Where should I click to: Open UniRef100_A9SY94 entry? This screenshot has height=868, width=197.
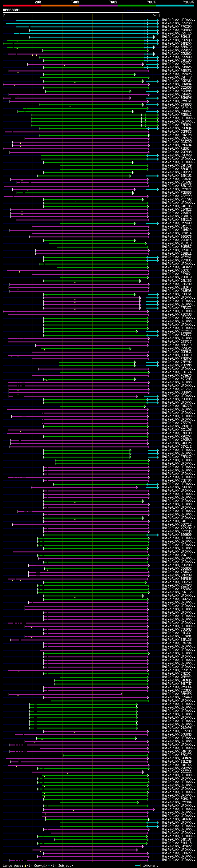pyautogui.click(x=177, y=64)
